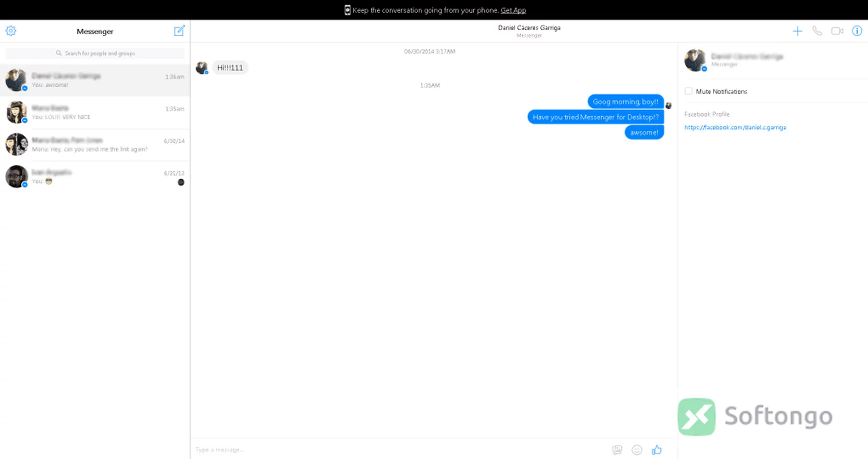The width and height of the screenshot is (868, 459).
Task: Send a thumbs-up like
Action: click(656, 450)
